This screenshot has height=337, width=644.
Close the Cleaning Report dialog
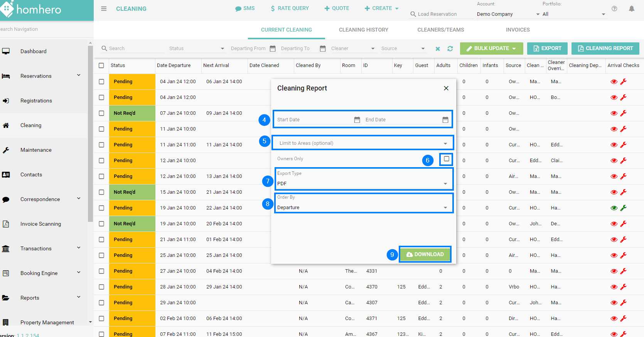click(446, 88)
